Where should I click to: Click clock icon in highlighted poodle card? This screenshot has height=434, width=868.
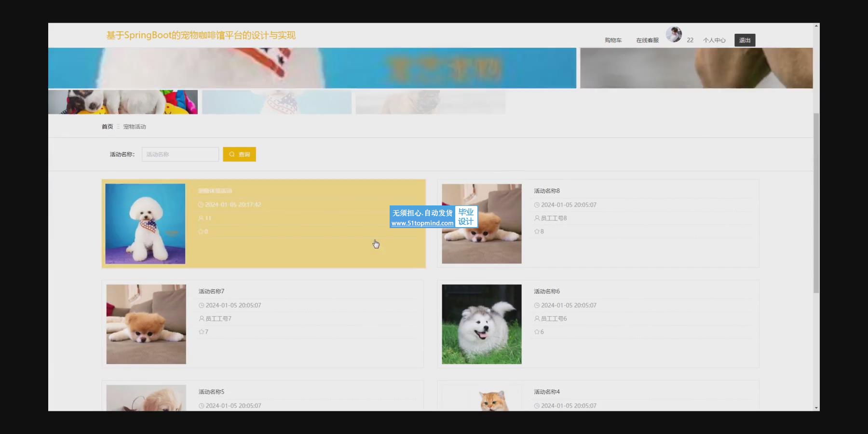(201, 205)
